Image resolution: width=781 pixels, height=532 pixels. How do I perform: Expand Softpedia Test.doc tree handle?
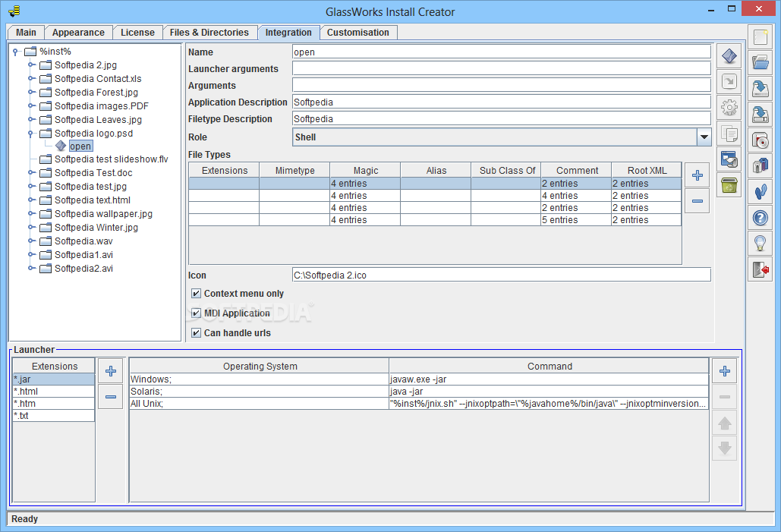[31, 172]
